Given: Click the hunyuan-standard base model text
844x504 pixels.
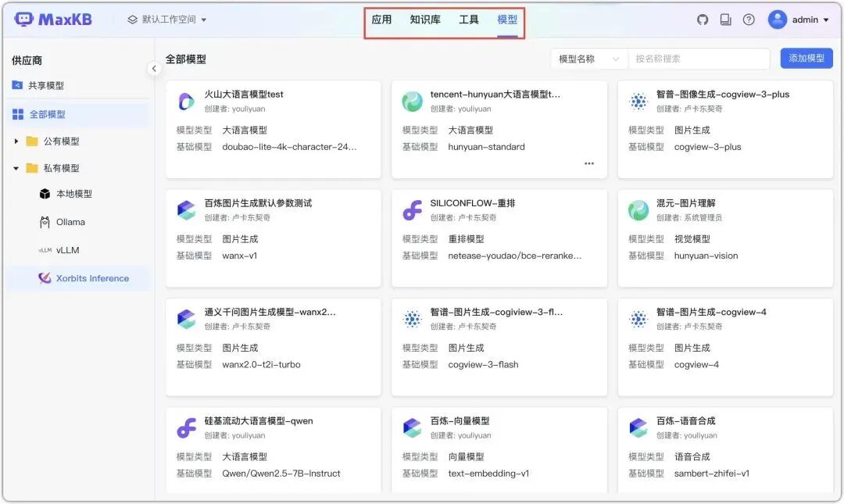Looking at the screenshot, I should point(486,146).
